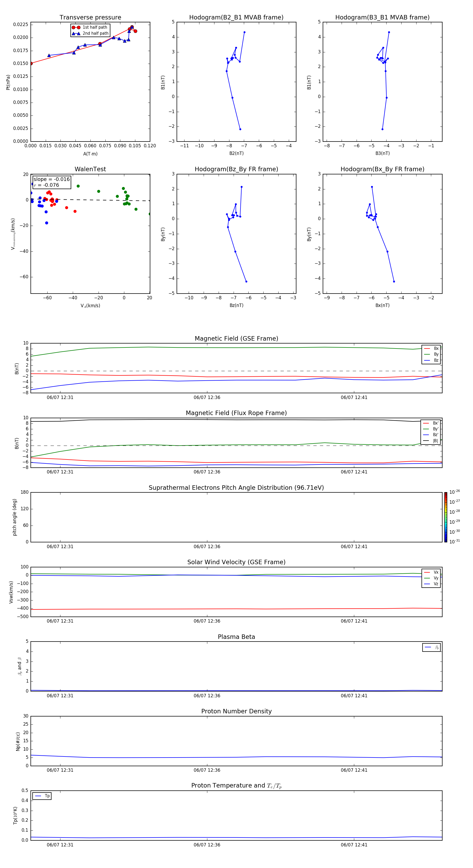Click "06/07 12:31" tick under GSE Magnetic Field plot

pyautogui.click(x=60, y=397)
